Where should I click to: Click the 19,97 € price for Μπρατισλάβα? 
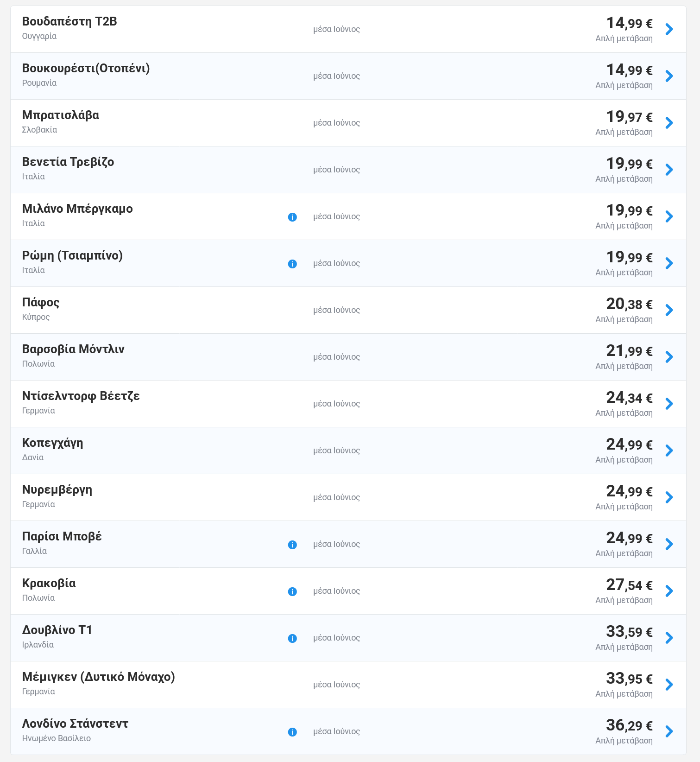[629, 117]
